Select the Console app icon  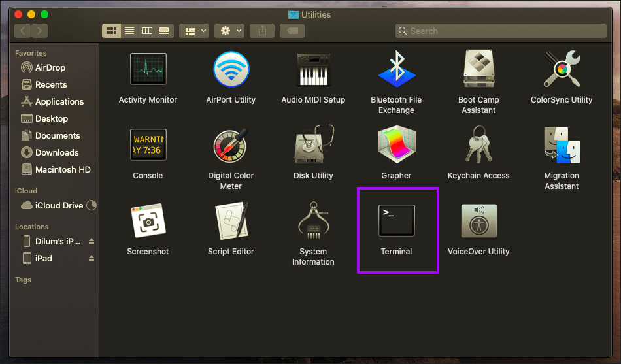[148, 144]
